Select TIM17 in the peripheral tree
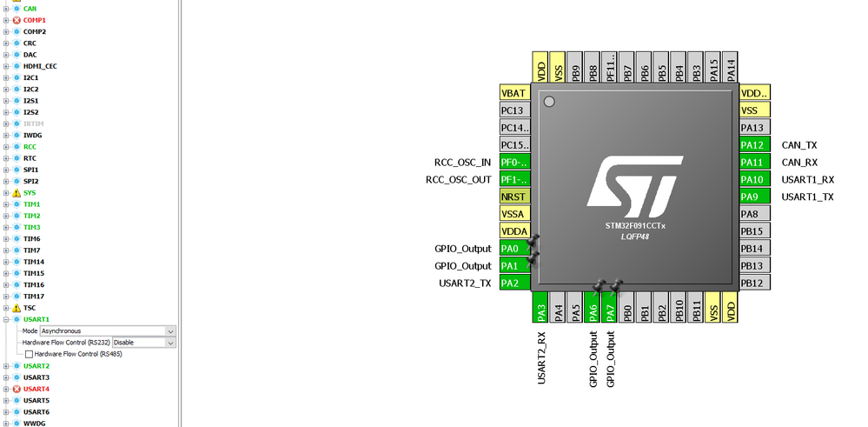The image size is (868, 427). click(34, 297)
